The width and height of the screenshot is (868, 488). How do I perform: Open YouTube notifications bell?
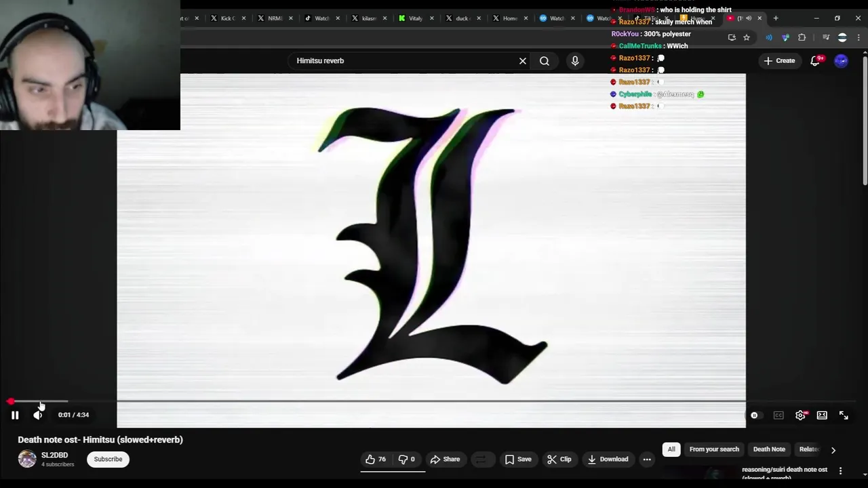tap(816, 61)
